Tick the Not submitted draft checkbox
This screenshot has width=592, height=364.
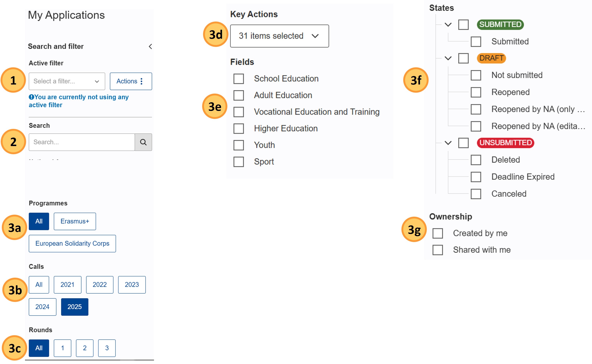point(476,75)
